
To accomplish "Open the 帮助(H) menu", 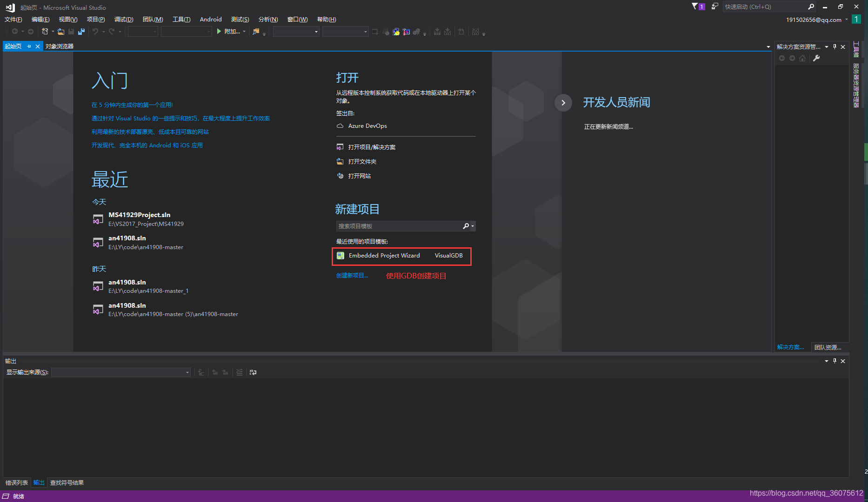I will coord(327,20).
